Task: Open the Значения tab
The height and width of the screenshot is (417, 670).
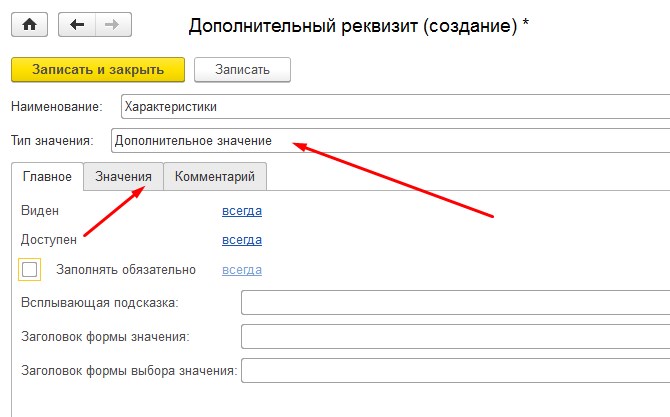Action: coord(123,176)
